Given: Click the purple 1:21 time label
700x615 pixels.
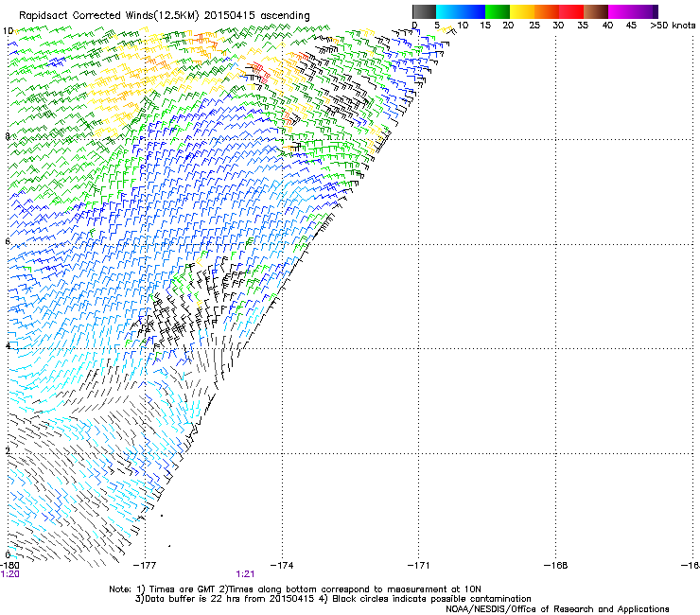Looking at the screenshot, I should click(x=245, y=574).
